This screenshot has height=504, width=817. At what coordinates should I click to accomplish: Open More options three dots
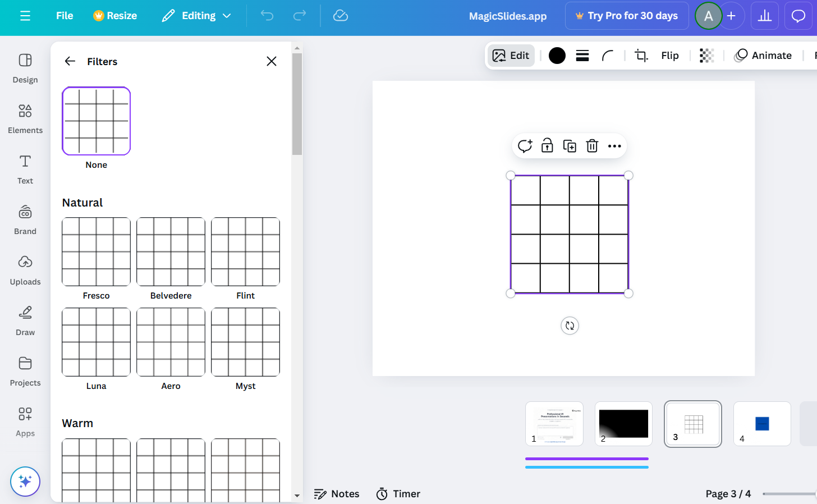614,146
